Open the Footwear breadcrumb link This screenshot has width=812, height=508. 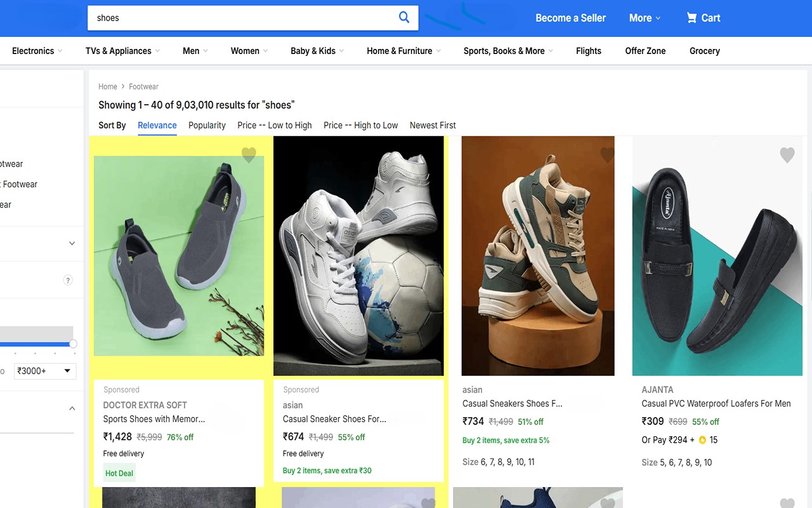coord(143,86)
